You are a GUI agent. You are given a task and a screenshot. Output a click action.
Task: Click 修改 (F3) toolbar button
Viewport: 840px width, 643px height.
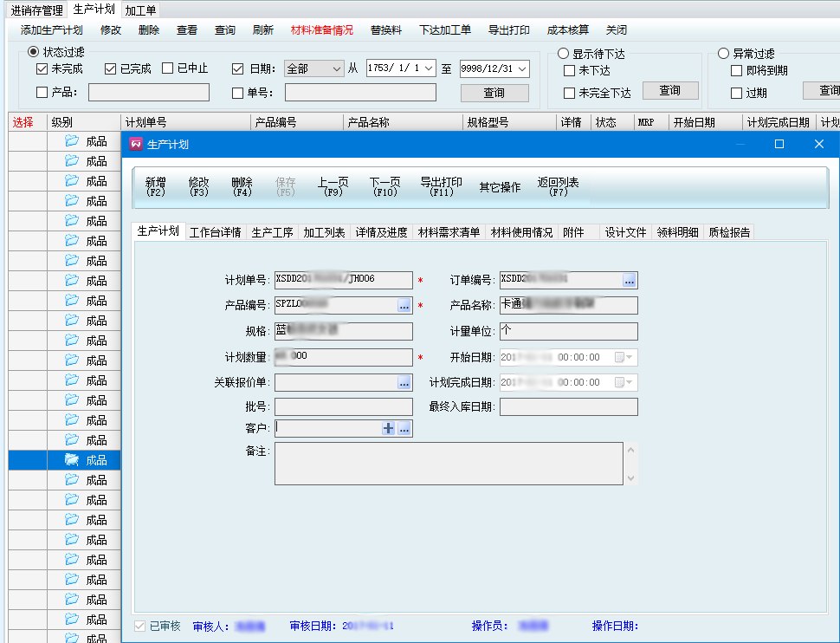(199, 186)
